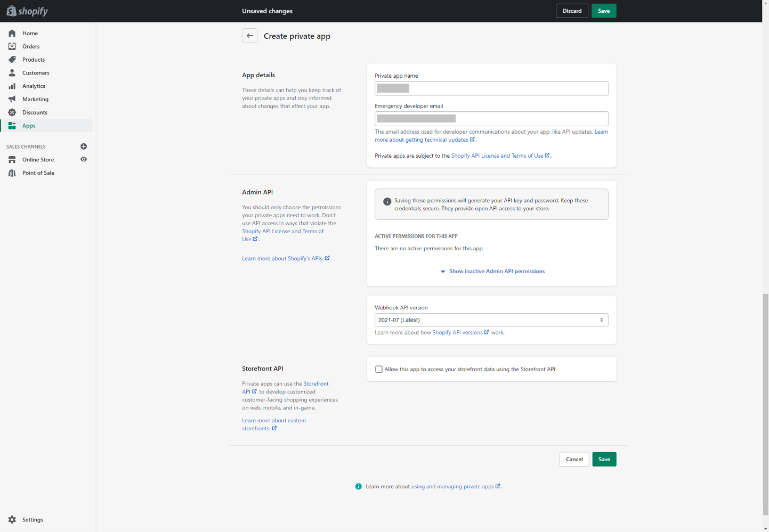Add a sales channel with plus icon

click(x=84, y=146)
